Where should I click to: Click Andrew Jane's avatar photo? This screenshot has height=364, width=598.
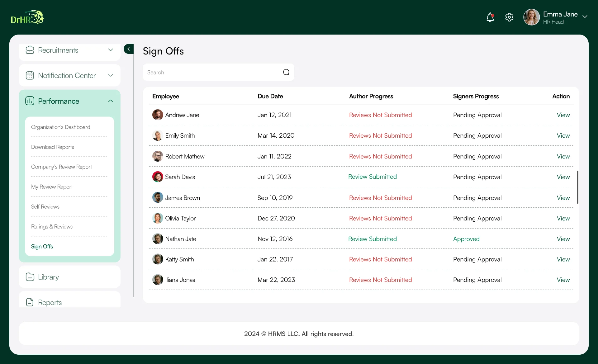click(158, 115)
